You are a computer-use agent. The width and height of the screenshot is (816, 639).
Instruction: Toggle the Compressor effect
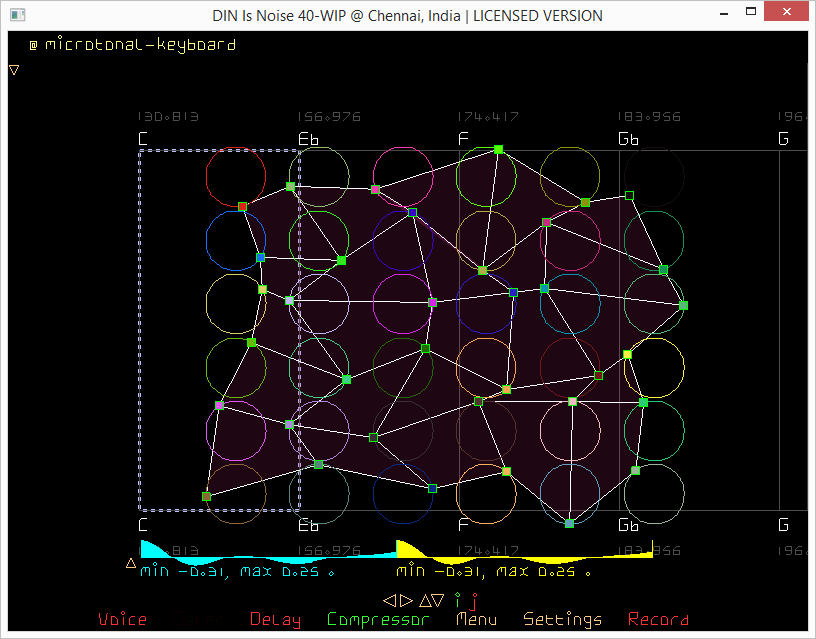click(x=378, y=620)
